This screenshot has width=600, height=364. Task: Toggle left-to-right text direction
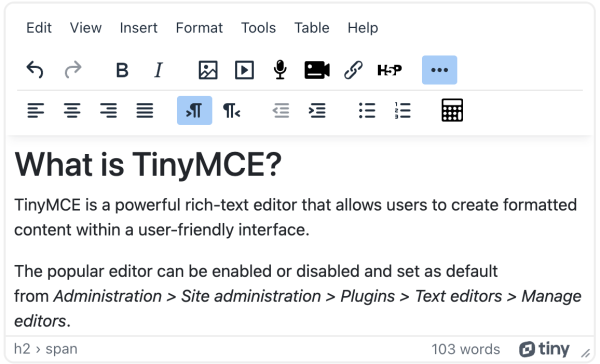tap(194, 110)
